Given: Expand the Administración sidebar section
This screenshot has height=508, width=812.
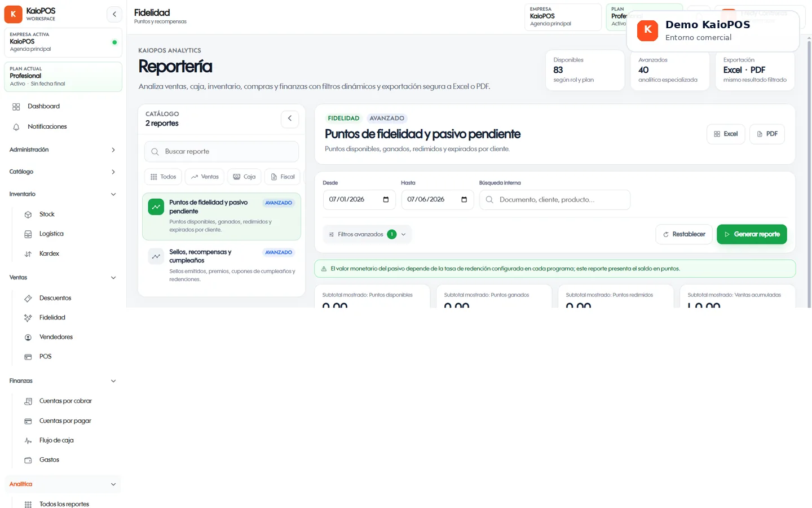Looking at the screenshot, I should (x=63, y=150).
